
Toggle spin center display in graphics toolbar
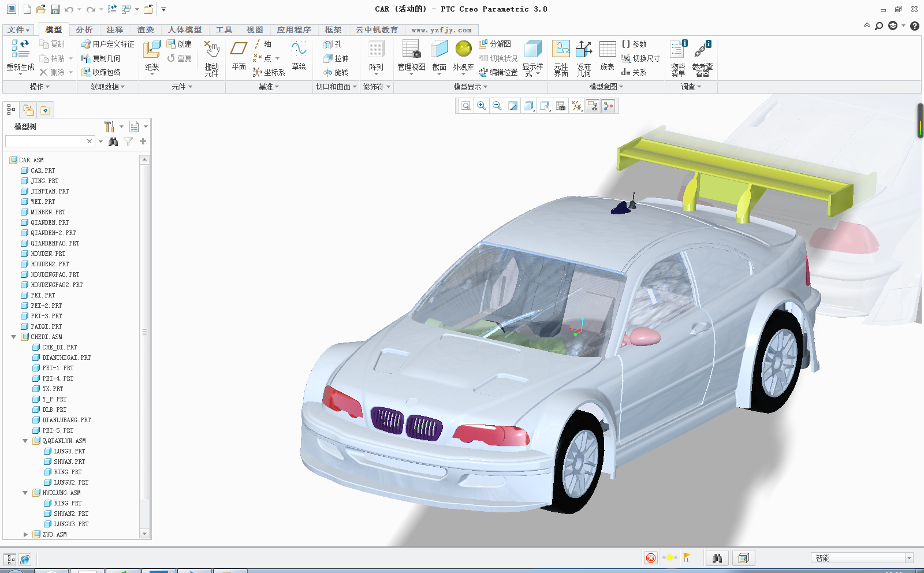(x=608, y=106)
